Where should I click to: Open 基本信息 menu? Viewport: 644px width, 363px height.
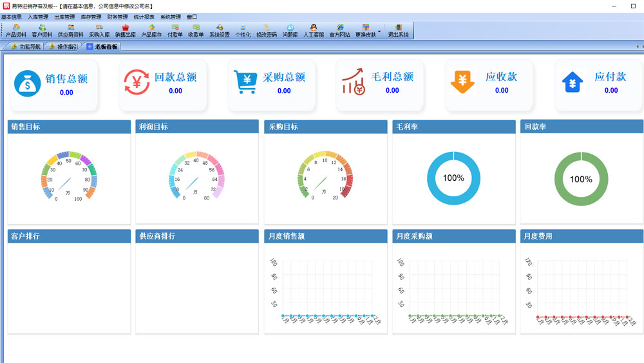pos(12,17)
